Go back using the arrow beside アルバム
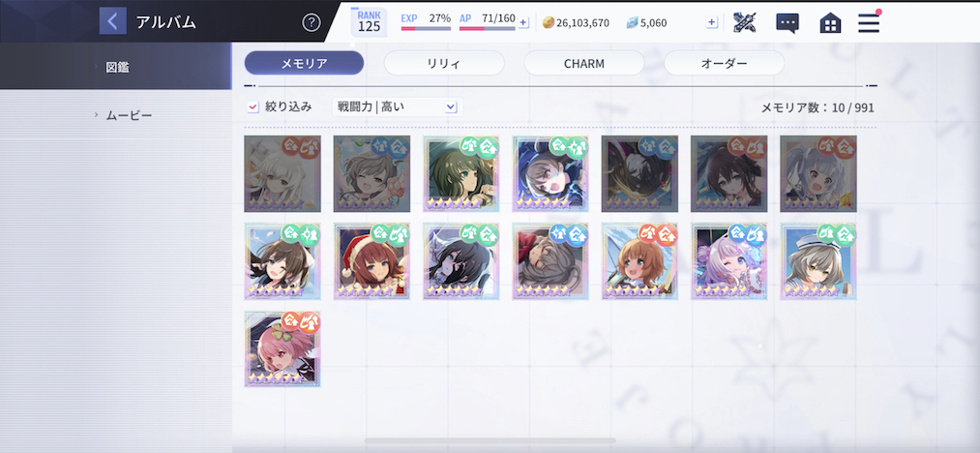 coord(112,21)
